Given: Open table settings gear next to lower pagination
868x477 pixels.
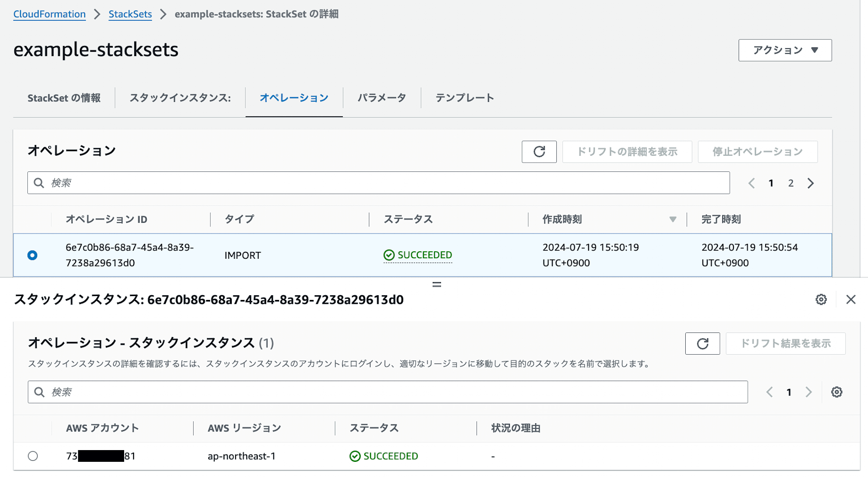Looking at the screenshot, I should click(x=837, y=392).
